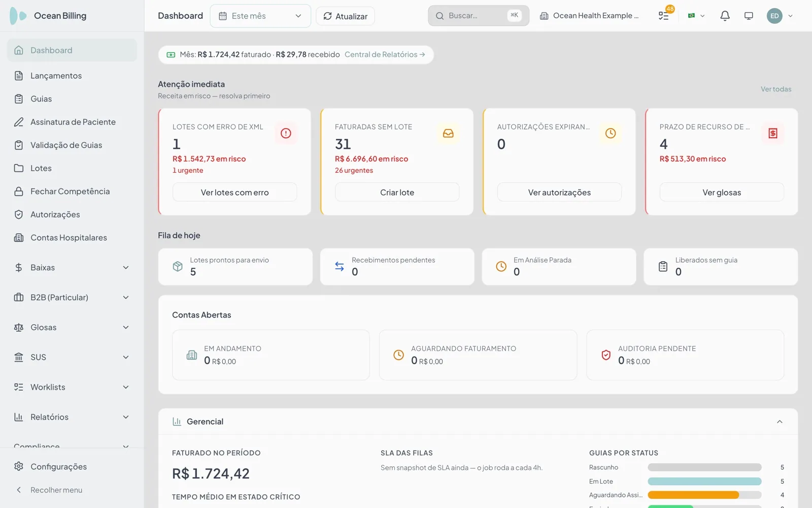
Task: Select the Ocean Health Example organization
Action: tap(589, 16)
